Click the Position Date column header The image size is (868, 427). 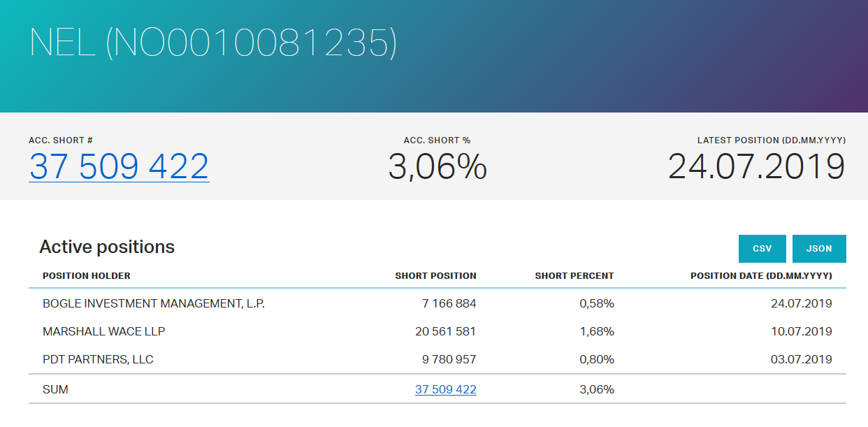tap(761, 276)
